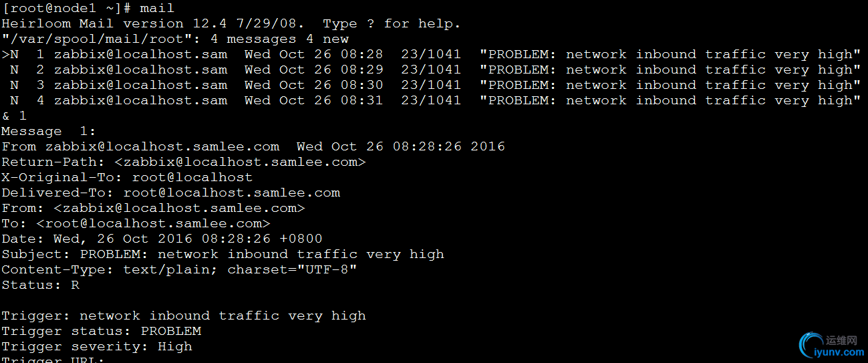Click the /var/spool/mail/root mailbox path
Viewport: 868px width, 363px height.
click(100, 39)
